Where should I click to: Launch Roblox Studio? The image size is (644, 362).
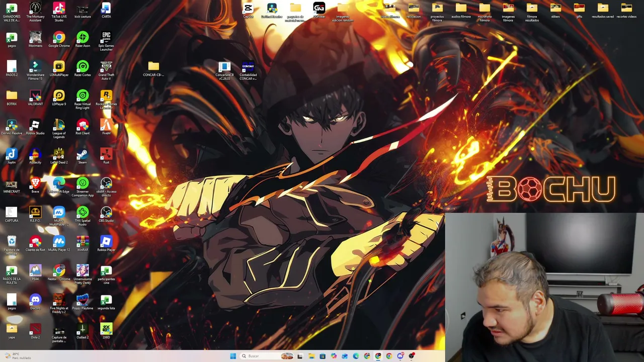point(35,127)
